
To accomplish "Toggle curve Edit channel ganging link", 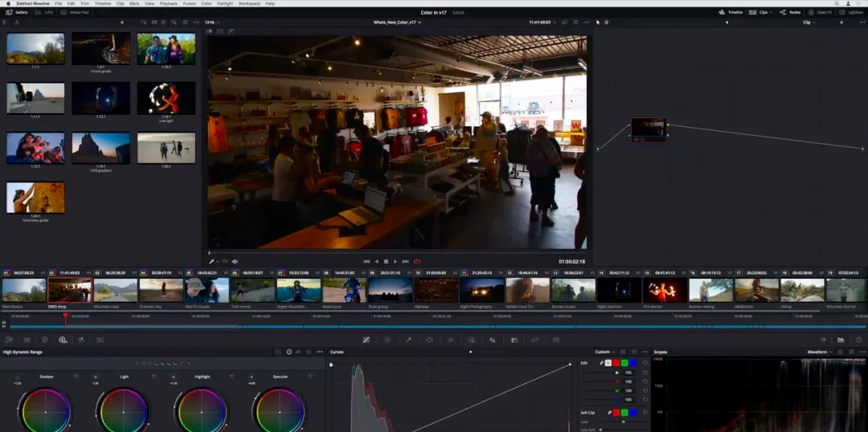I will pyautogui.click(x=601, y=363).
